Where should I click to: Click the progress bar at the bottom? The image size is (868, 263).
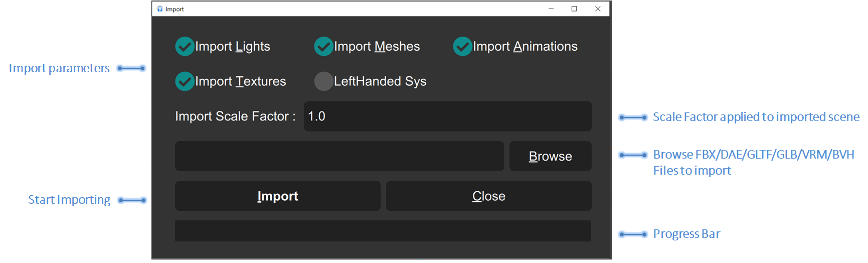coord(383,231)
